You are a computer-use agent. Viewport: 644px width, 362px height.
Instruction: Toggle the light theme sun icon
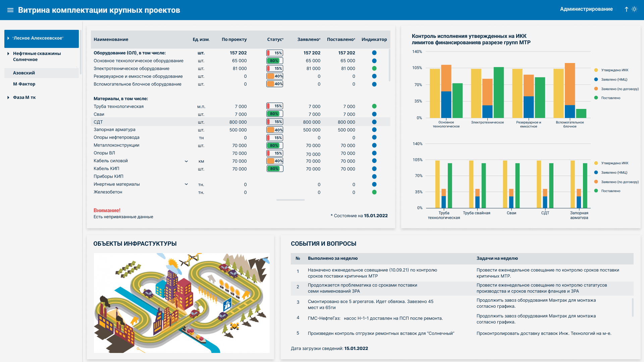pyautogui.click(x=634, y=9)
